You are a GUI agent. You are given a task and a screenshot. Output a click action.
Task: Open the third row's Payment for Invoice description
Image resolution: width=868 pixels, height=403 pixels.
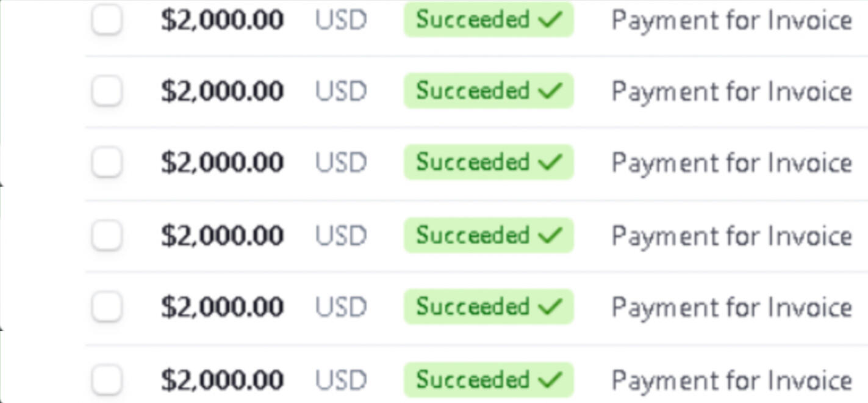[731, 163]
